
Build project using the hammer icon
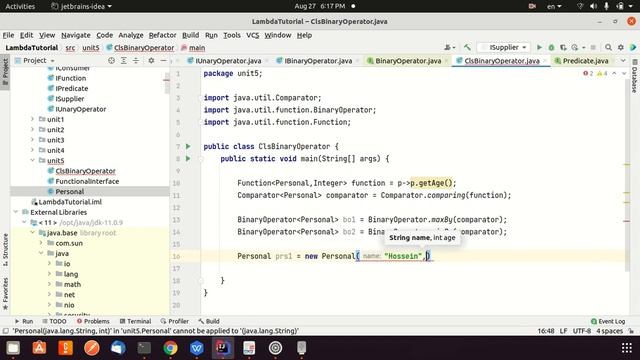tap(467, 47)
